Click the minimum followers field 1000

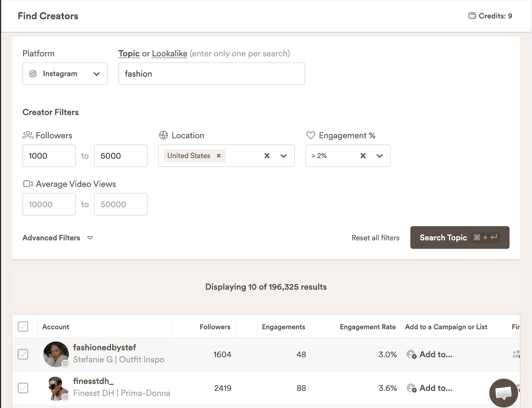pos(49,155)
